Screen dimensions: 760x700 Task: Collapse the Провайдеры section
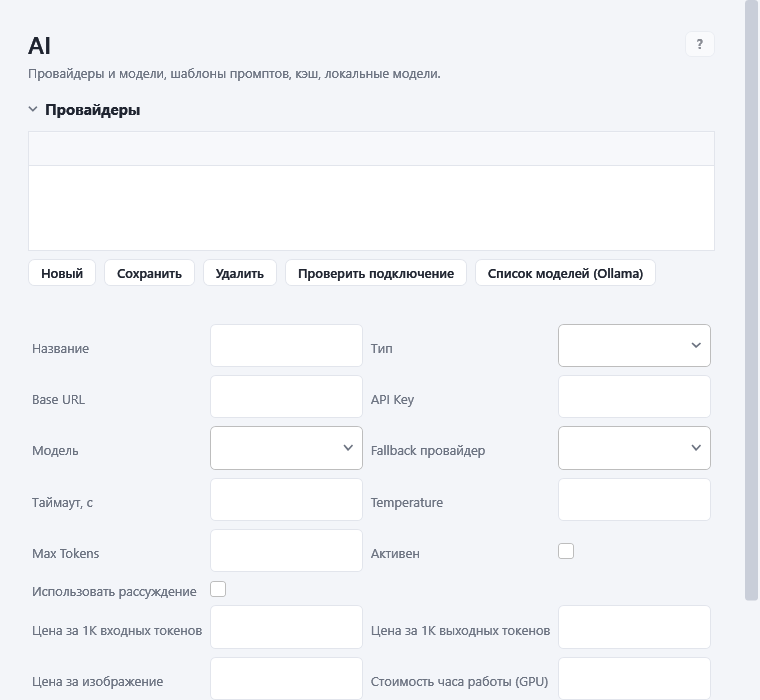click(33, 110)
